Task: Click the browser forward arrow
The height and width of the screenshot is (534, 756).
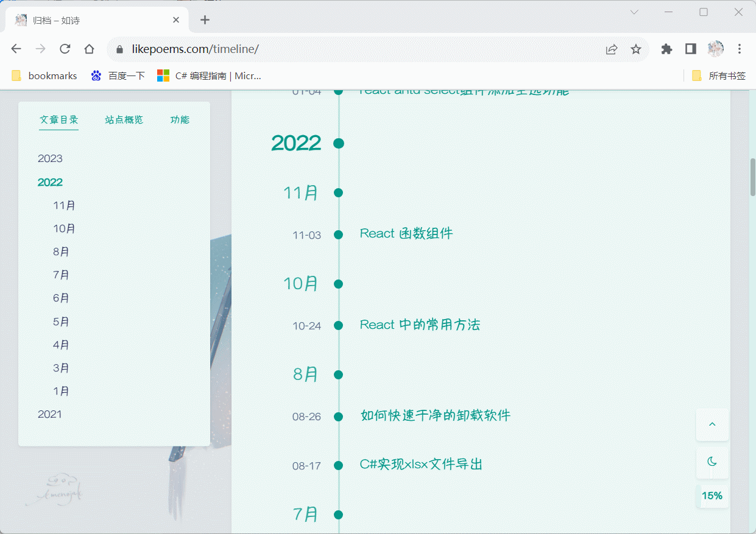Action: 41,49
